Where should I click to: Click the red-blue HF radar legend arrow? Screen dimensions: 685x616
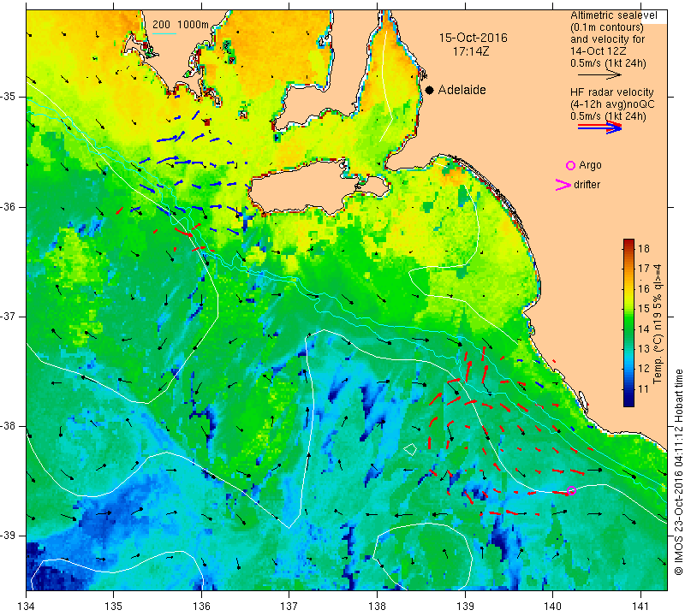(x=599, y=127)
